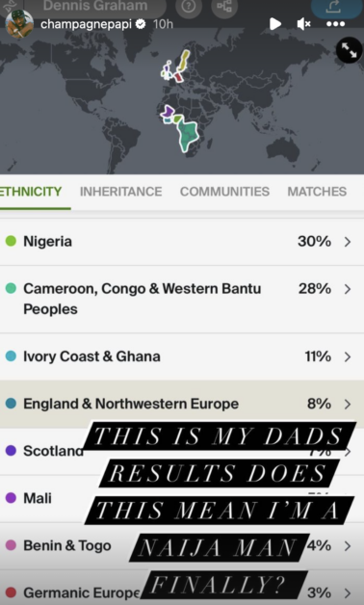Unmute the story audio speaker icon
The height and width of the screenshot is (605, 364).
[x=303, y=24]
